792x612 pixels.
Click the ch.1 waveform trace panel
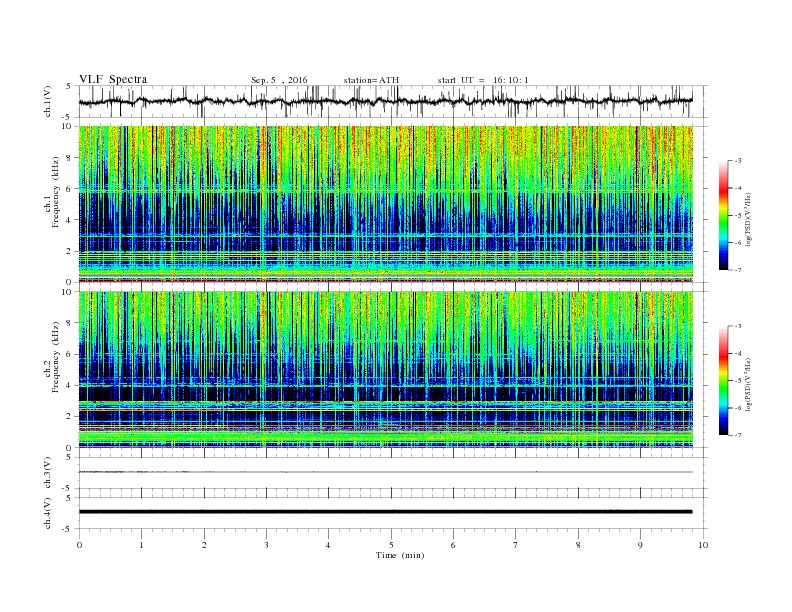point(393,101)
